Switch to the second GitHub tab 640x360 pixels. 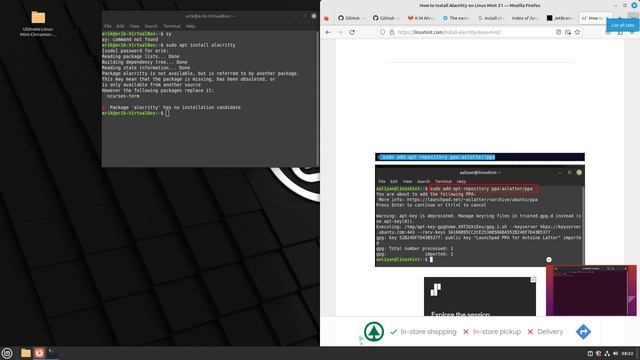tap(386, 18)
